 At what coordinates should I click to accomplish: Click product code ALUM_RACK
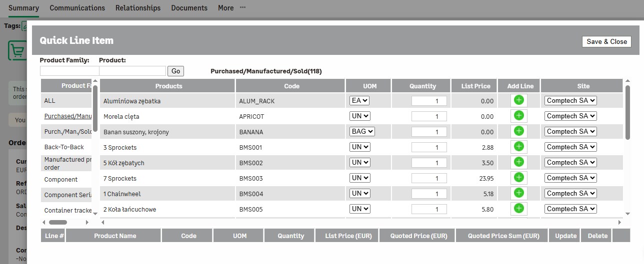257,101
